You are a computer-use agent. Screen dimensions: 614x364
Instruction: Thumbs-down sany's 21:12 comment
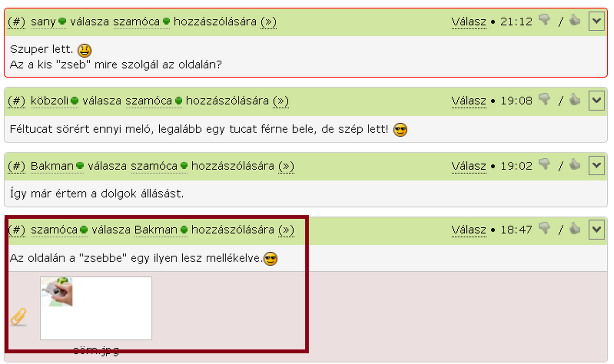(544, 20)
